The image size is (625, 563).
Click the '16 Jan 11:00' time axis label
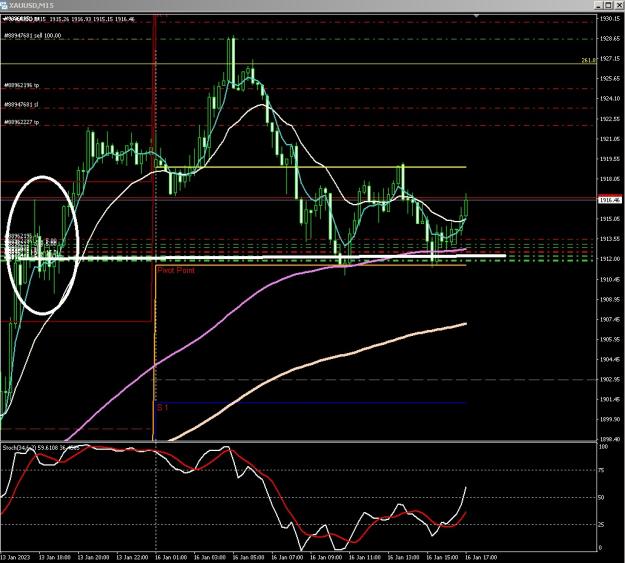pyautogui.click(x=365, y=557)
